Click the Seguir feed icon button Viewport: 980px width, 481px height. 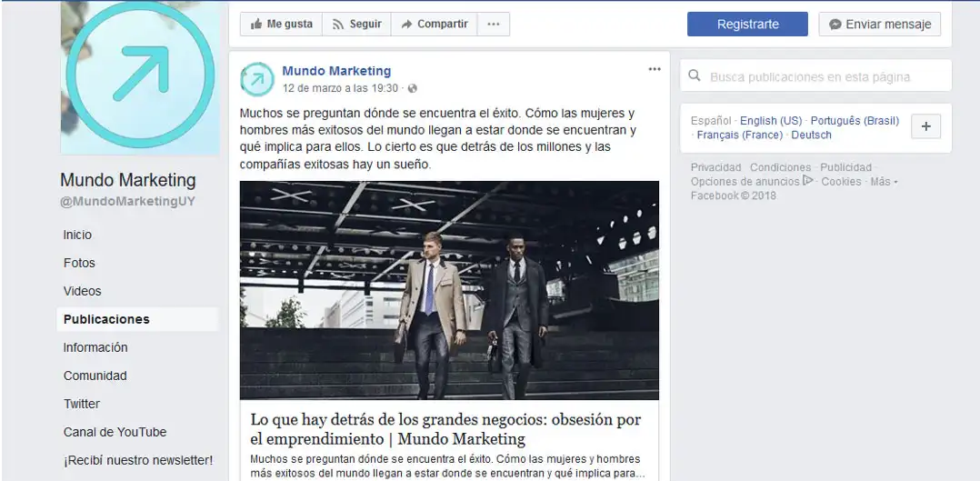coord(357,25)
